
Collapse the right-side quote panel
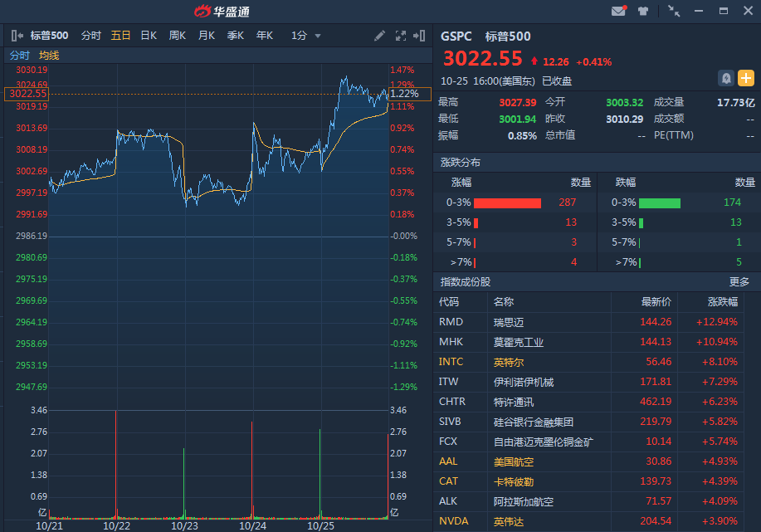pos(421,36)
